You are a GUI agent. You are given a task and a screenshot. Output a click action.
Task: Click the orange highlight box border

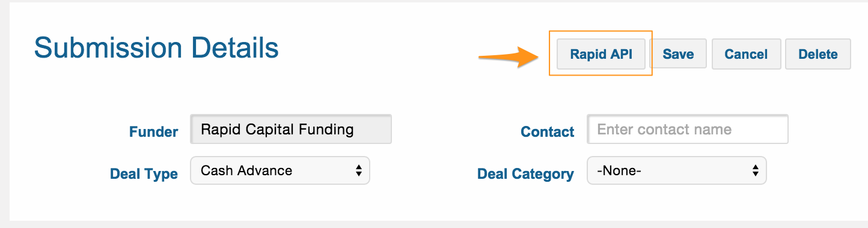pos(601,31)
